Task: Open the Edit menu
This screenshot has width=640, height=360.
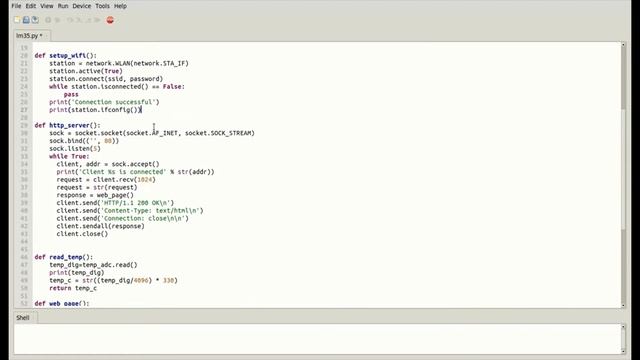Action: (x=31, y=6)
